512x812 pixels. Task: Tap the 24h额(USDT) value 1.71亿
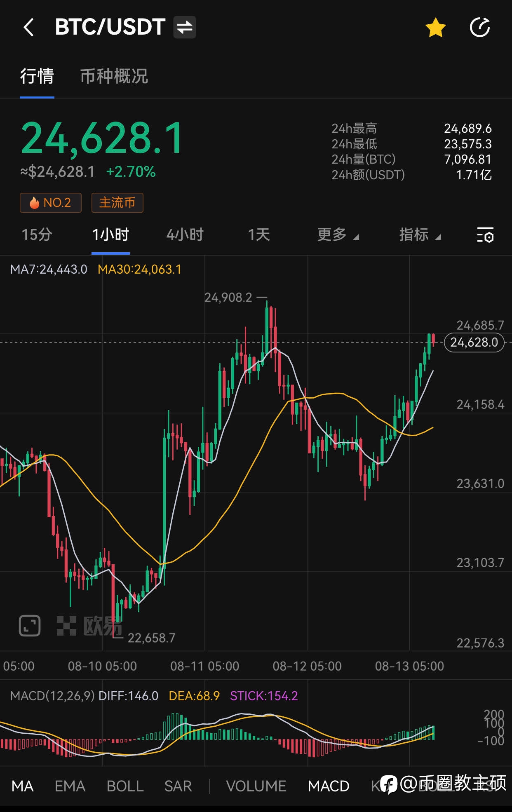click(x=474, y=175)
